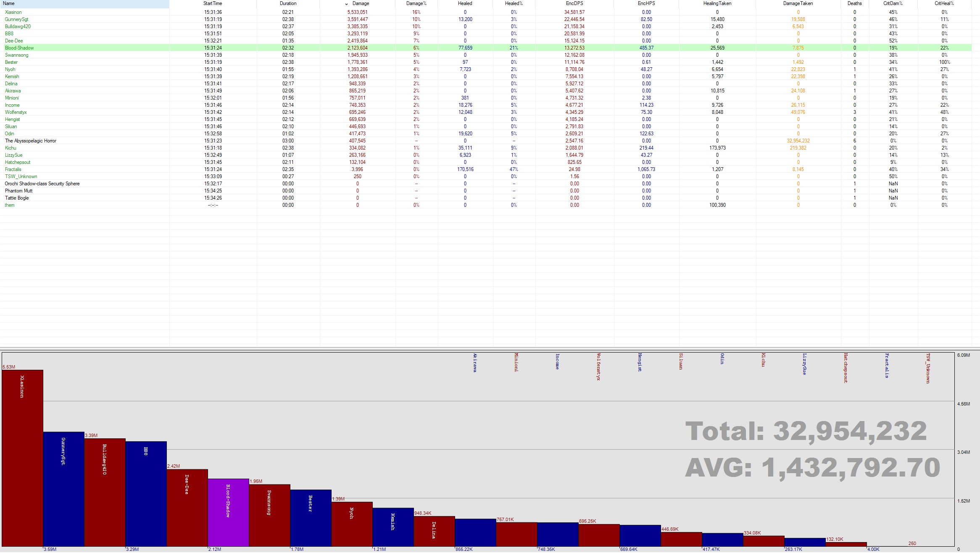Click the CritHeal% column header
This screenshot has height=553, width=980.
[x=944, y=3]
